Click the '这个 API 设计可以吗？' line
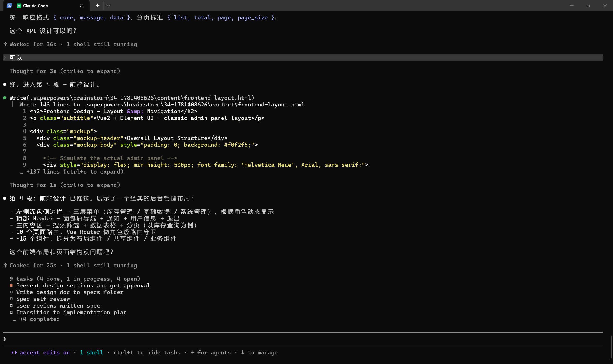This screenshot has height=364, width=613. (43, 31)
